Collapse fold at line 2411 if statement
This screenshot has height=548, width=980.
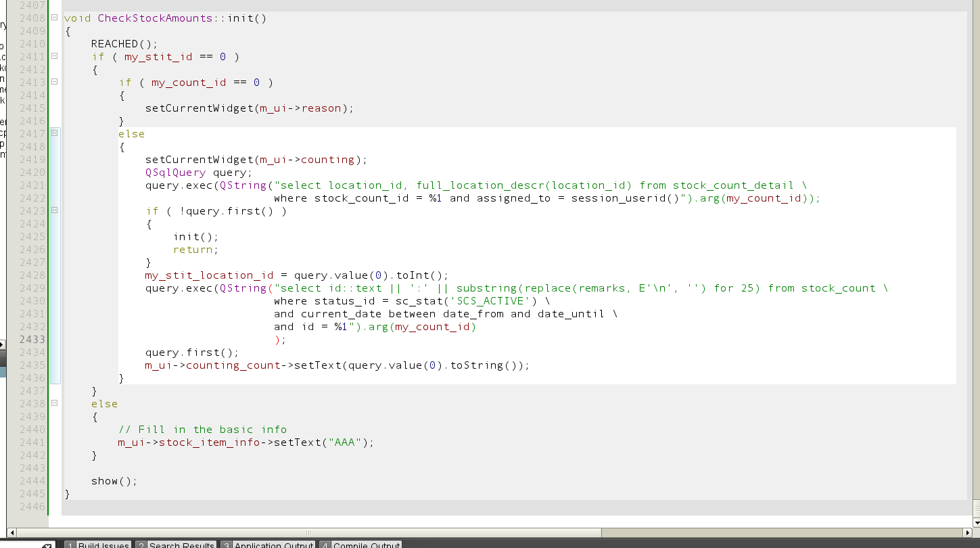[54, 57]
